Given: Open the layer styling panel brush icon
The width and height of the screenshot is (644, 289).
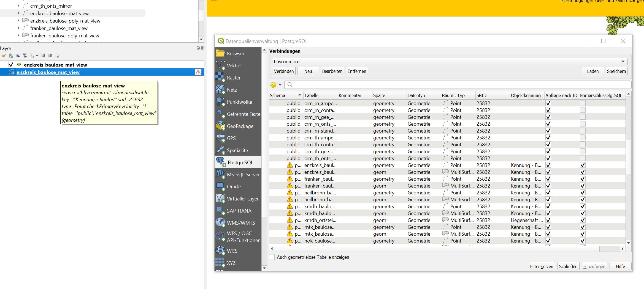Looking at the screenshot, I should click(x=4, y=56).
